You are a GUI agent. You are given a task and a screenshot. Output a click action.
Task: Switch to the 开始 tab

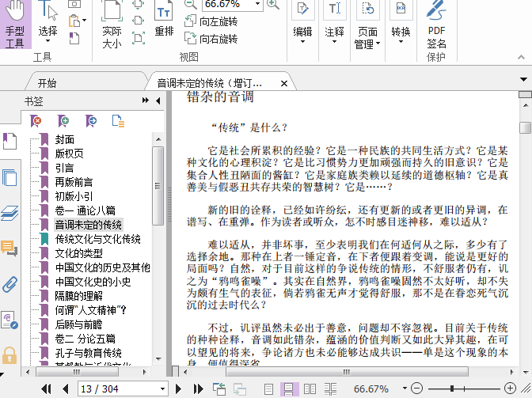[x=47, y=83]
